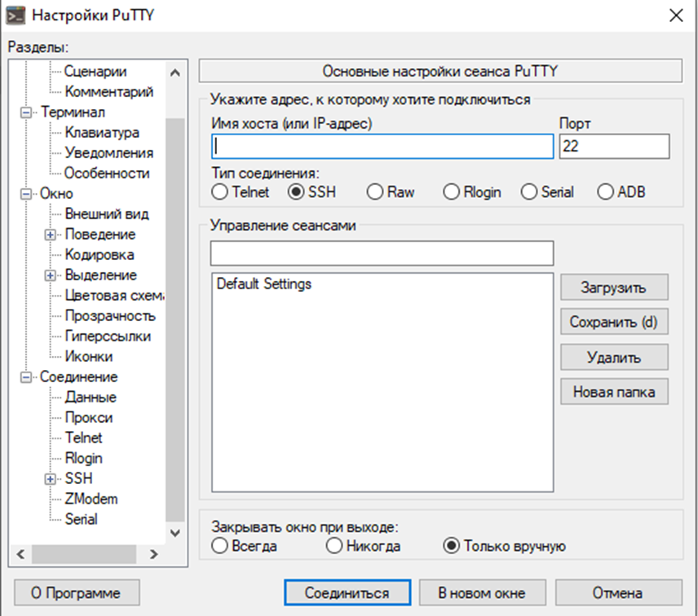The width and height of the screenshot is (698, 616).
Task: Select Никогда for closing window on exit
Action: pyautogui.click(x=334, y=546)
